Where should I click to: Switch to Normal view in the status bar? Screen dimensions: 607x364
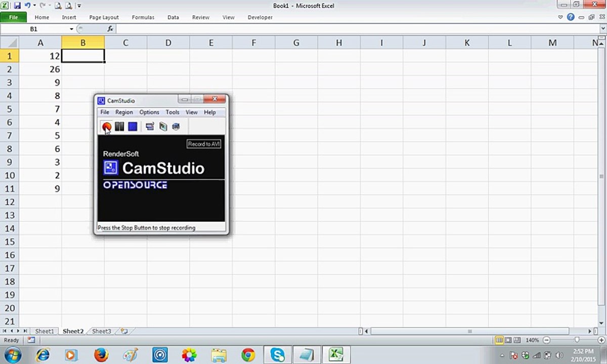pyautogui.click(x=499, y=340)
